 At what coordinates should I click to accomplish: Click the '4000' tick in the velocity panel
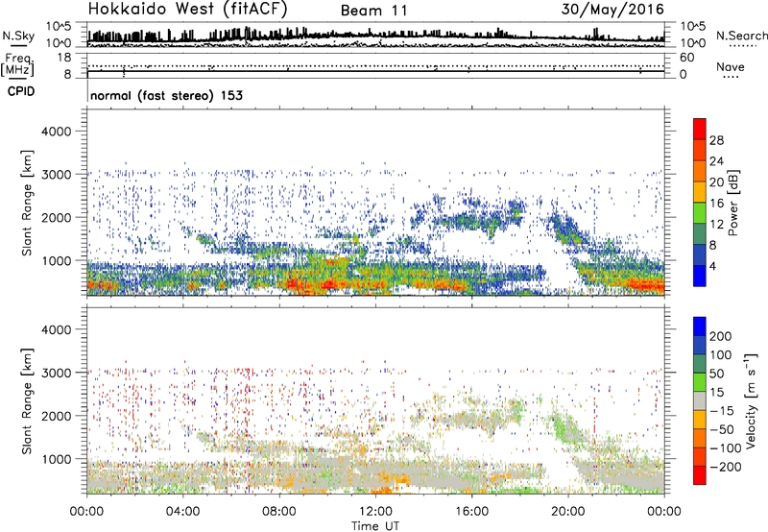tap(57, 329)
